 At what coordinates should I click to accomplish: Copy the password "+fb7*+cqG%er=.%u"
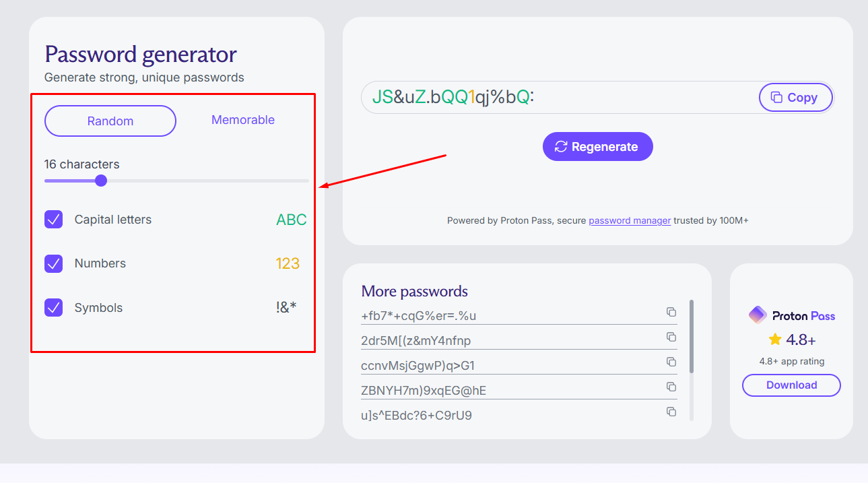[x=671, y=312]
